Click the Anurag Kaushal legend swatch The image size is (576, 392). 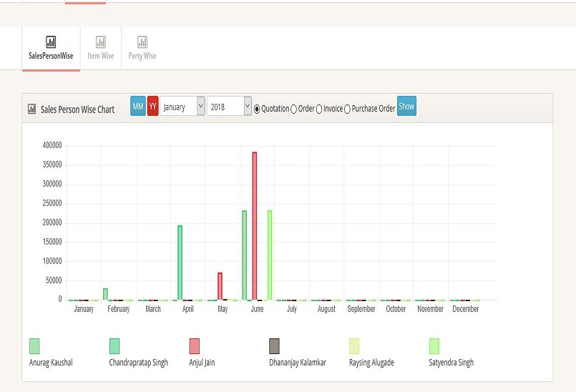pos(34,346)
